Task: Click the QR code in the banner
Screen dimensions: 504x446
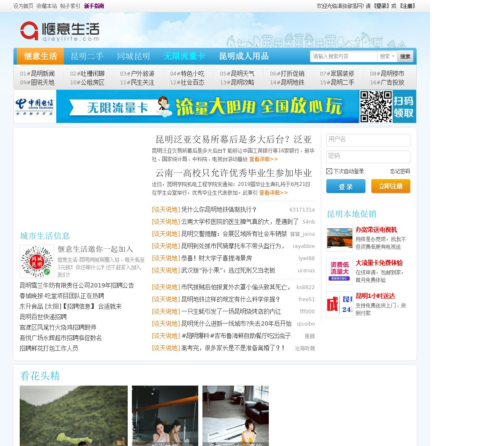Action: (x=376, y=107)
